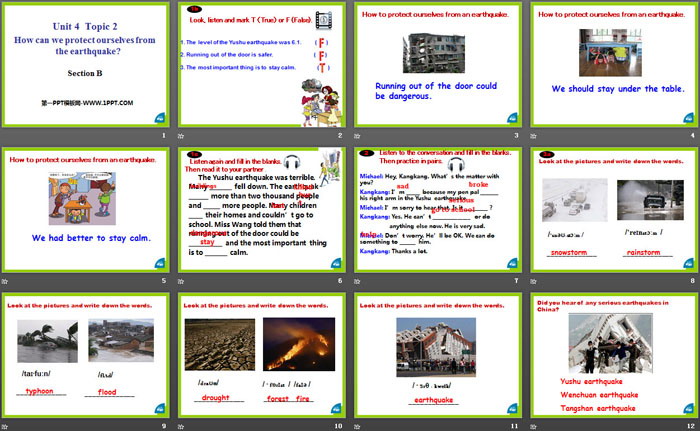700x431 pixels.
Task: Select slide 2 with True or False exercise
Action: point(262,65)
